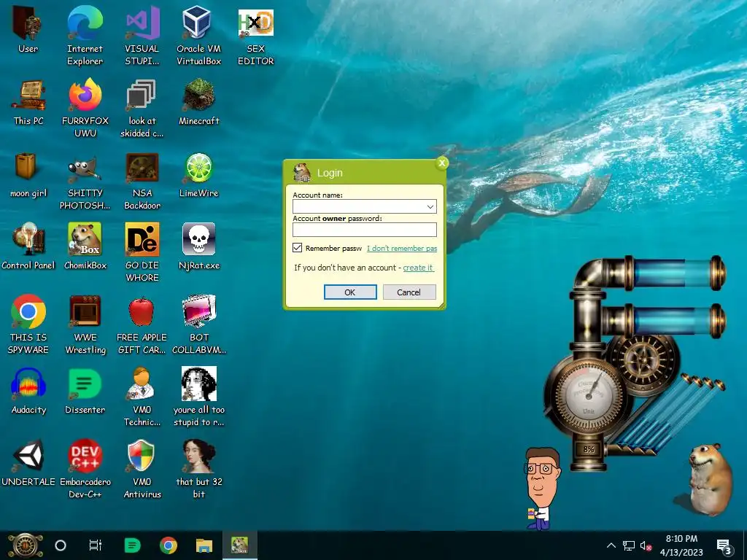Select the 'youre all too stupid' icon
Image resolution: width=747 pixels, height=560 pixels.
198,397
